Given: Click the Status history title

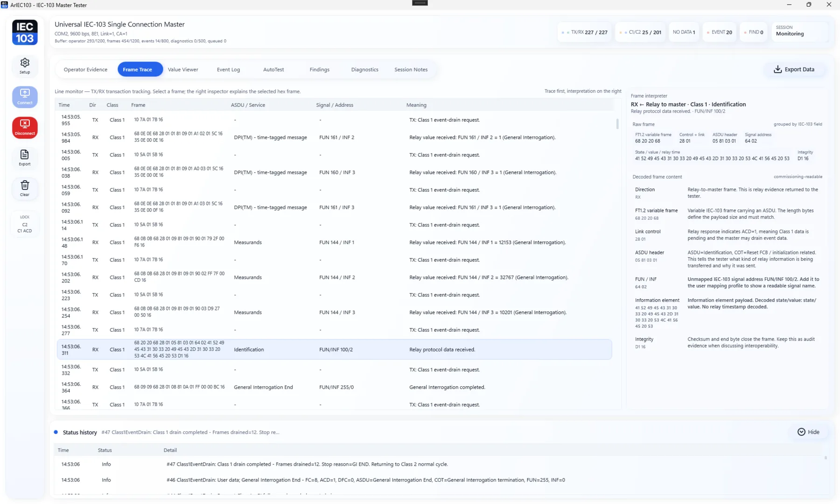Looking at the screenshot, I should [x=80, y=433].
